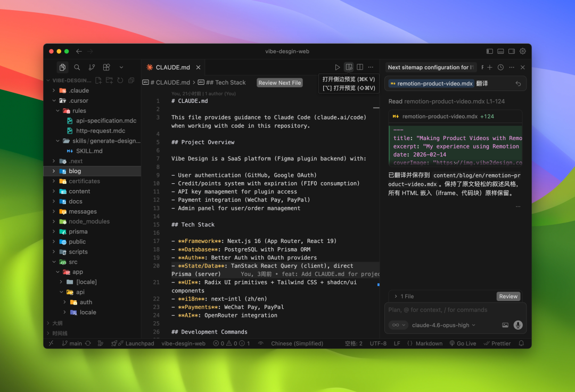Create a new file in explorer
This screenshot has width=575, height=392.
[x=98, y=80]
